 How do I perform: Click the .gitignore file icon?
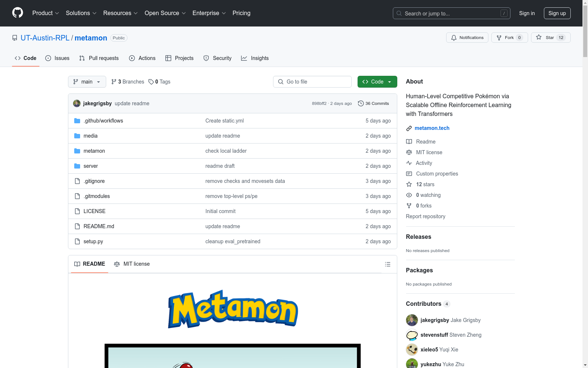(x=77, y=181)
